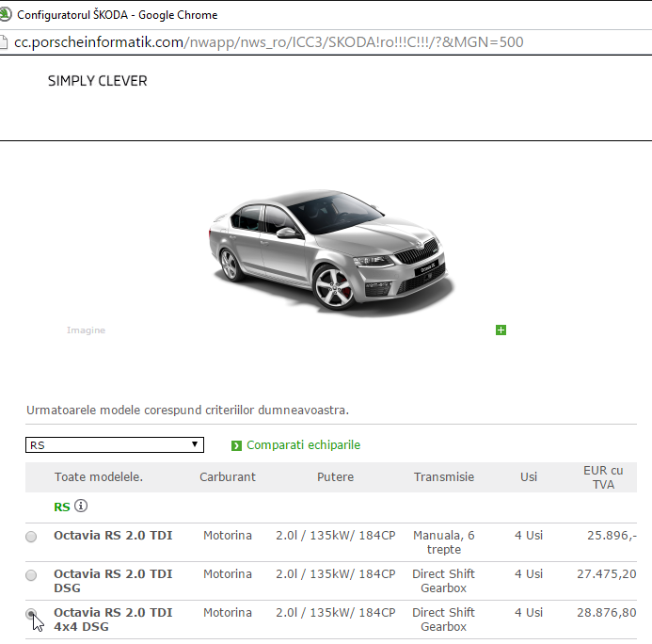Click 2.0l / 135kW/ 184CP in 28.876,80 row
The width and height of the screenshot is (652, 644).
[x=336, y=612]
